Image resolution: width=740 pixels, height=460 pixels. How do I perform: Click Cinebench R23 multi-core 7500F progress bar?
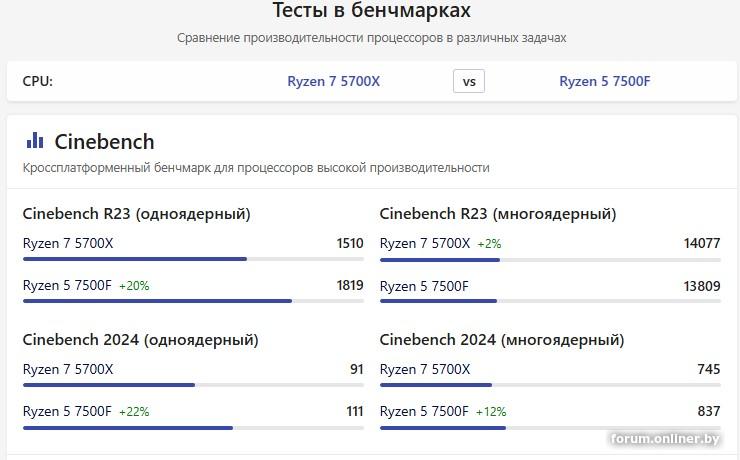[x=550, y=301]
